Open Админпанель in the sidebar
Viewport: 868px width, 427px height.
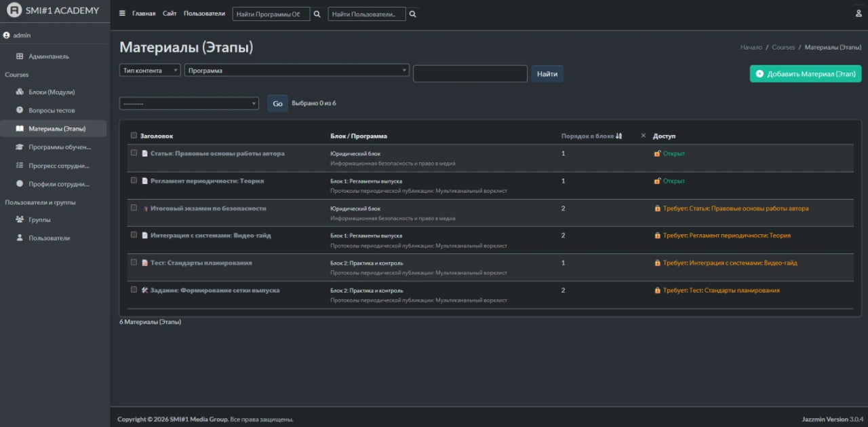pos(49,56)
